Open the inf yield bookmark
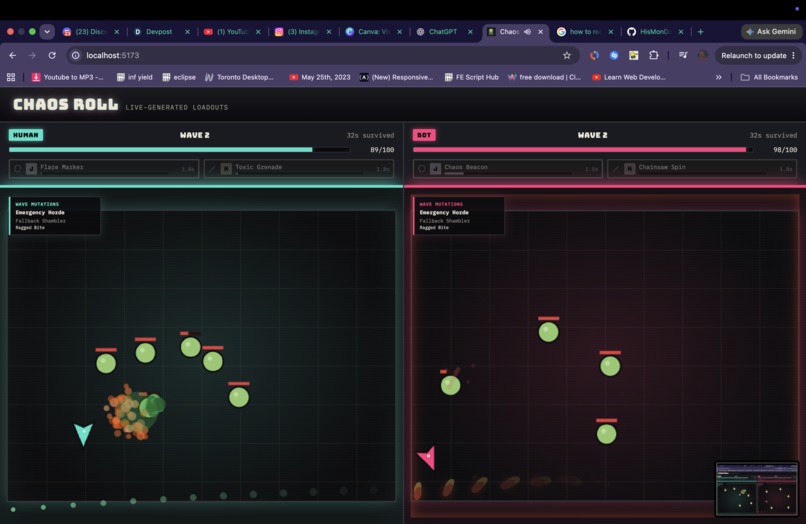Viewport: 806px width, 524px height. click(135, 77)
